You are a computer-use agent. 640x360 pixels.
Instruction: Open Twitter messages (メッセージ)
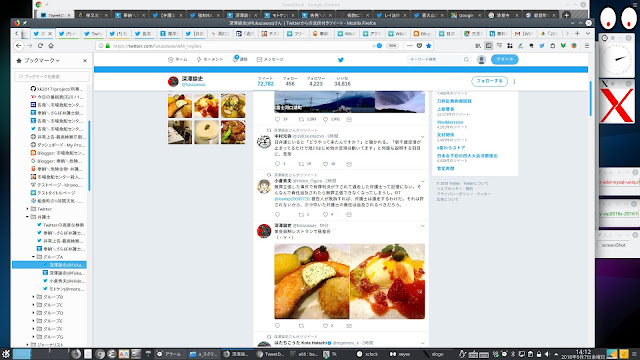pyautogui.click(x=270, y=60)
